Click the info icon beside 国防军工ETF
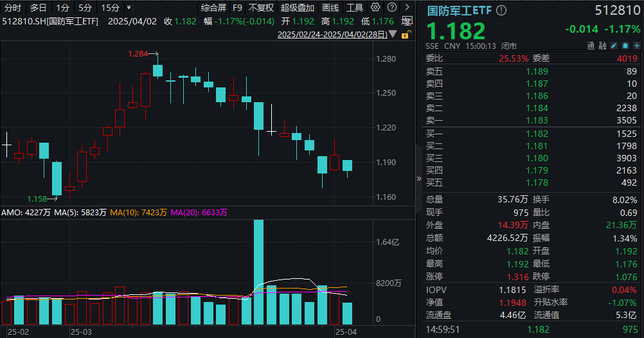Image resolution: width=644 pixels, height=338 pixels. [x=502, y=11]
